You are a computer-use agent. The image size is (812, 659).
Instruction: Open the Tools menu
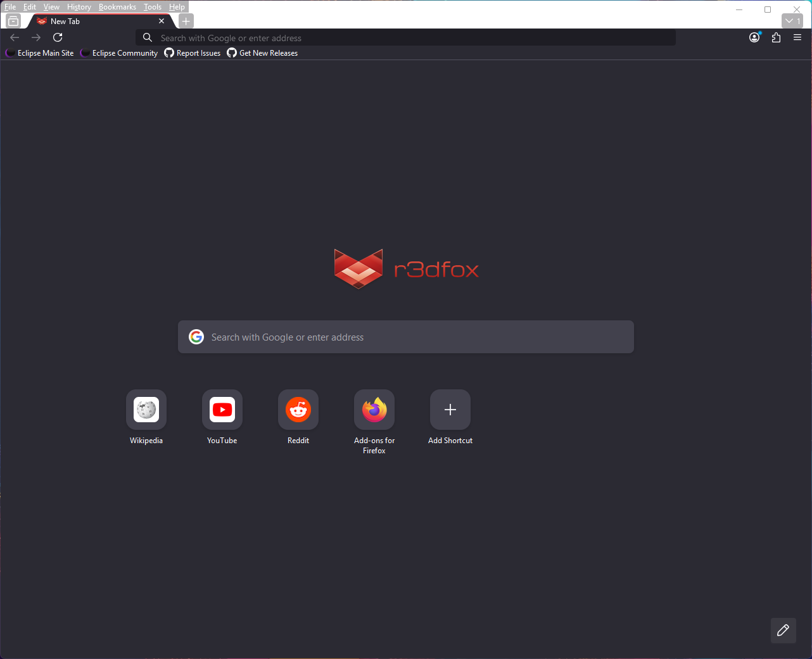[x=153, y=7]
